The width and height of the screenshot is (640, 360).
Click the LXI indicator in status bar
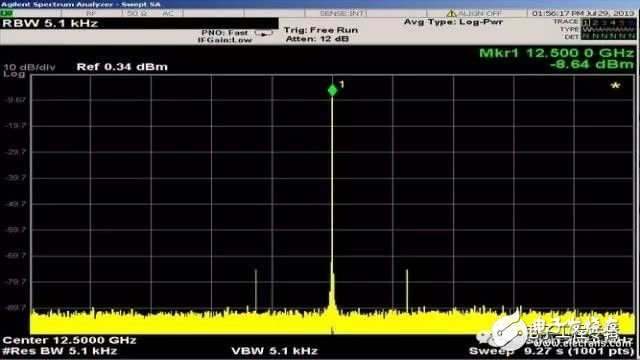pyautogui.click(x=7, y=13)
